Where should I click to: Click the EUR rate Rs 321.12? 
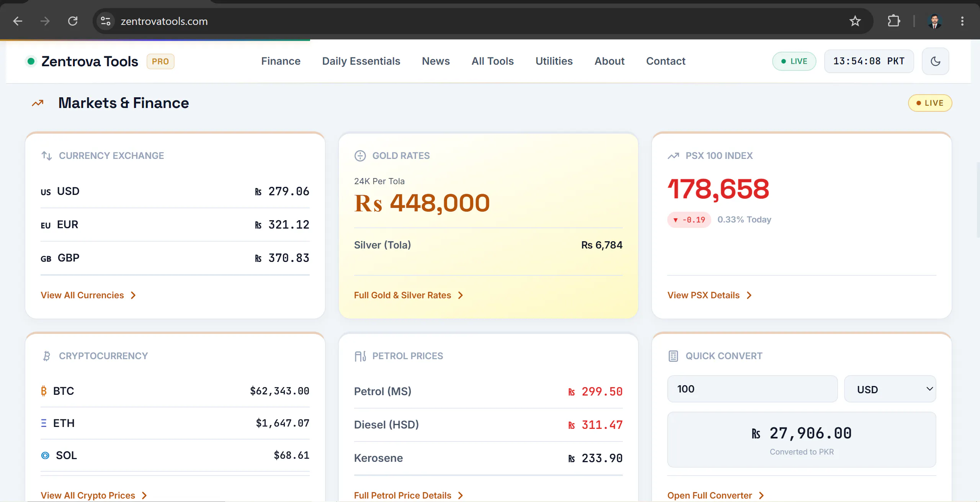pos(282,225)
